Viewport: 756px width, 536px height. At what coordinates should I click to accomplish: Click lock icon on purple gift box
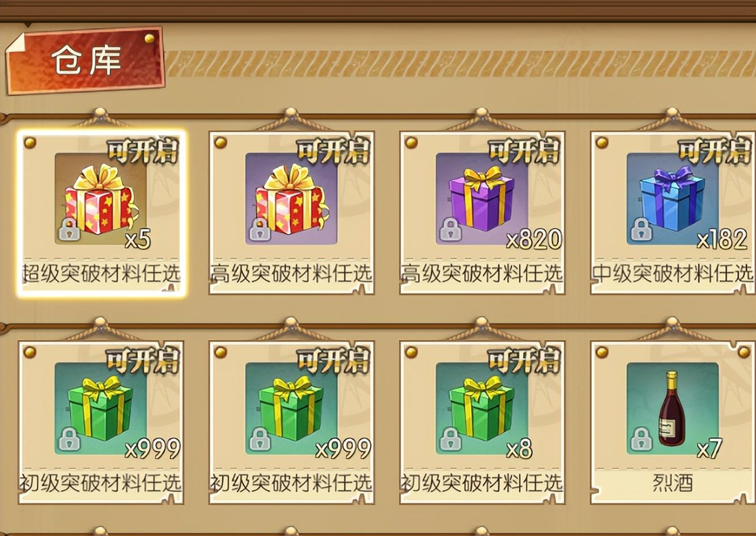[x=451, y=229]
